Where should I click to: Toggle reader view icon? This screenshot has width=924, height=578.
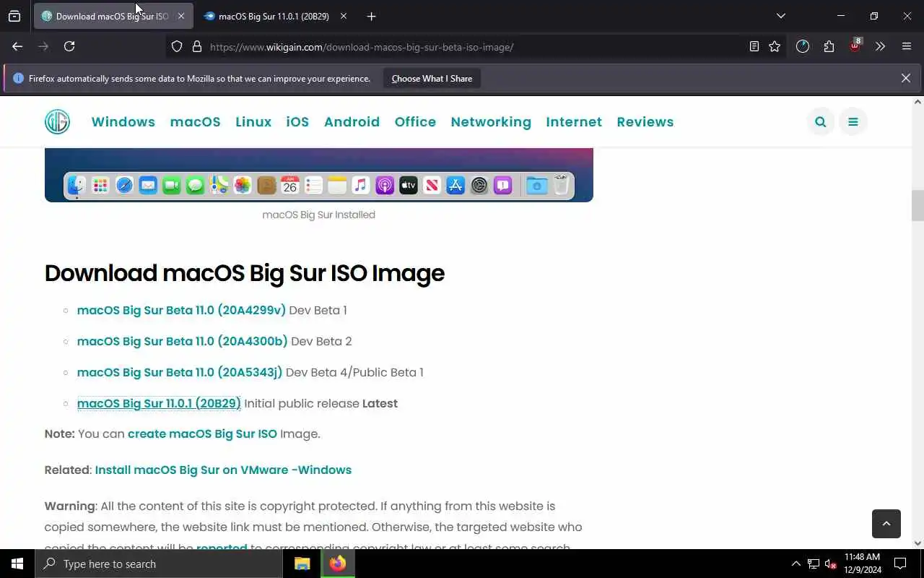pyautogui.click(x=754, y=46)
